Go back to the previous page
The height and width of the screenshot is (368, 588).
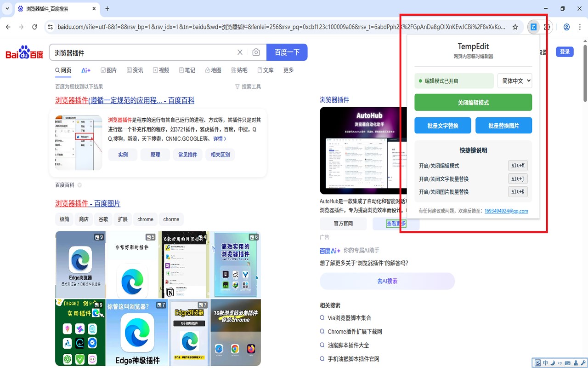click(x=8, y=27)
